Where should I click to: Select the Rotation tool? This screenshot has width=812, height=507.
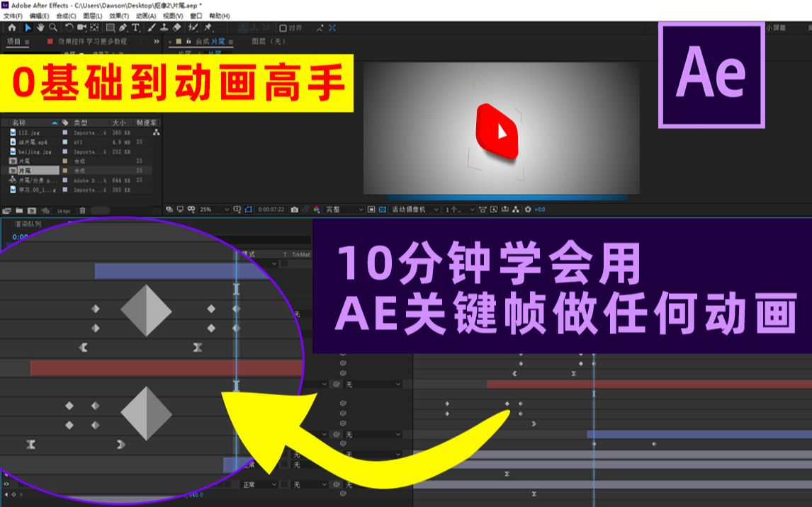pyautogui.click(x=69, y=28)
